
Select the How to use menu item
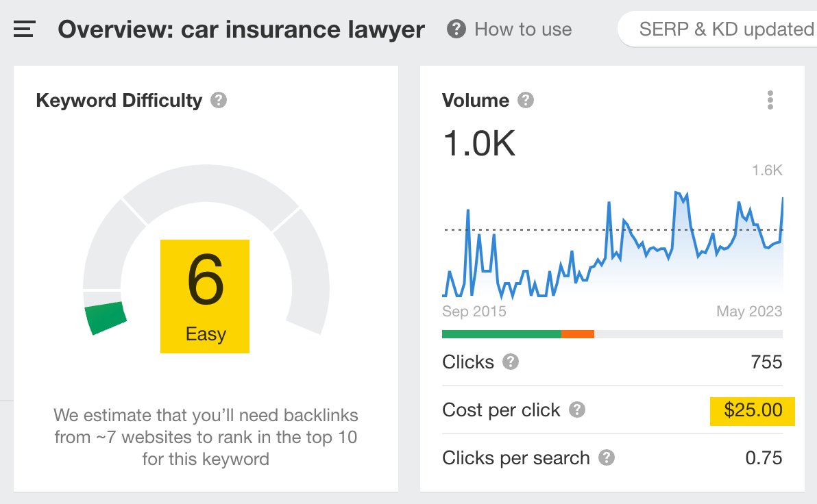point(525,29)
